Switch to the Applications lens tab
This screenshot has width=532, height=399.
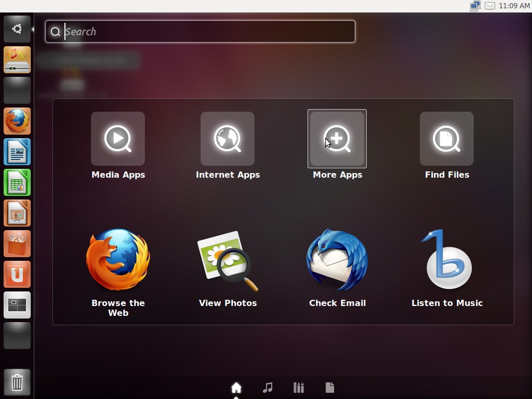[299, 388]
